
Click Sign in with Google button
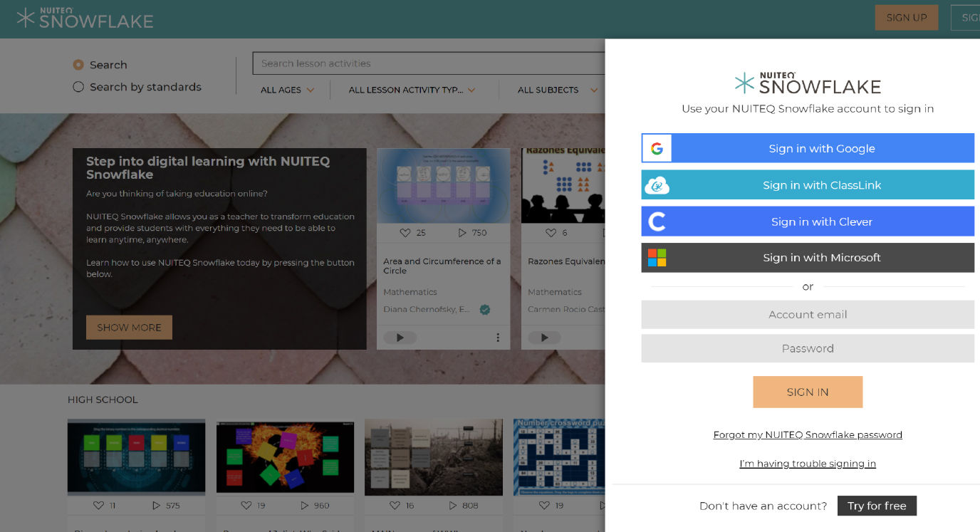coord(808,148)
